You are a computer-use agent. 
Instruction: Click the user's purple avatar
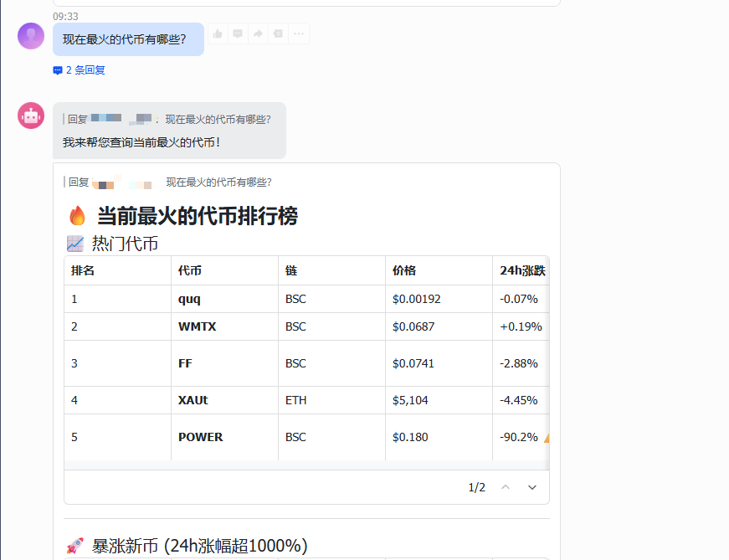[x=30, y=36]
